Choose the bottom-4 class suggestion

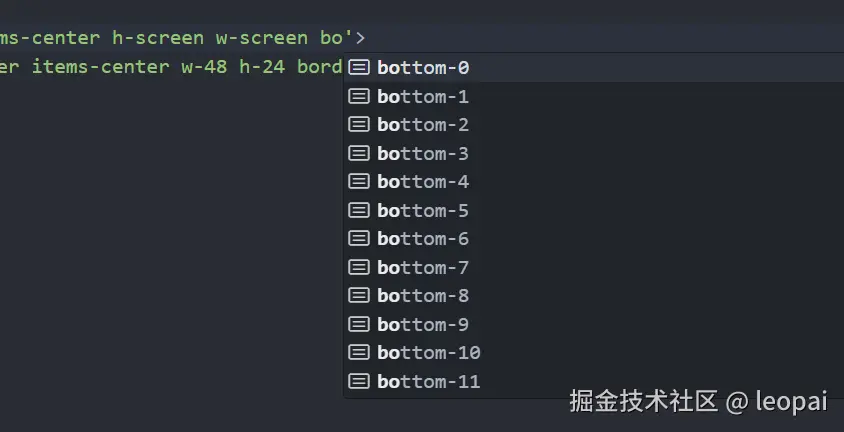pyautogui.click(x=423, y=182)
